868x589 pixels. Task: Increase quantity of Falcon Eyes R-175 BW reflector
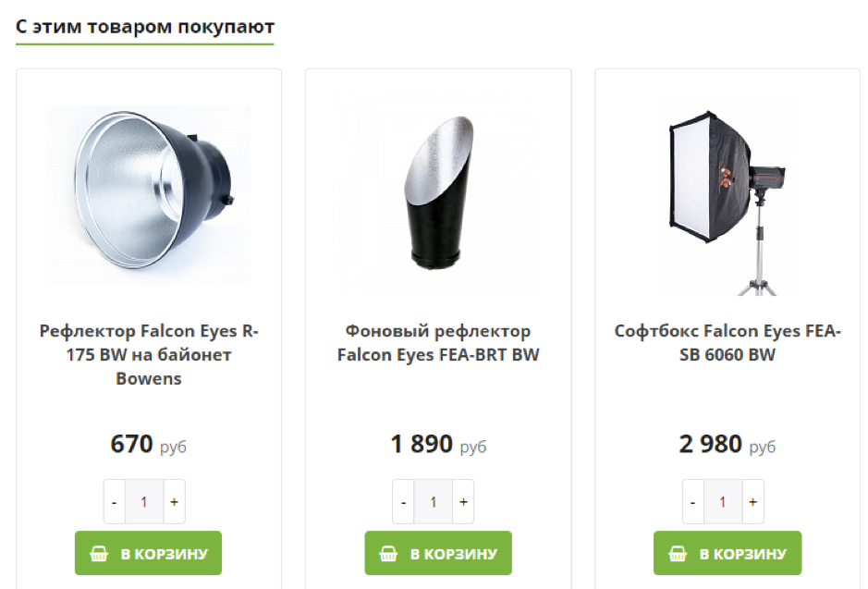point(174,502)
